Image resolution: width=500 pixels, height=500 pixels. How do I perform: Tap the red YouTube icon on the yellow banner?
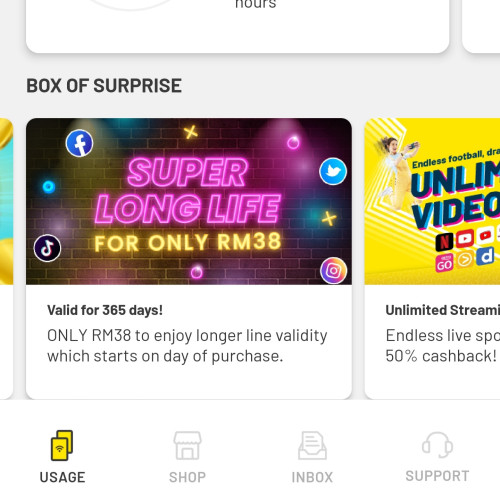[x=465, y=238]
